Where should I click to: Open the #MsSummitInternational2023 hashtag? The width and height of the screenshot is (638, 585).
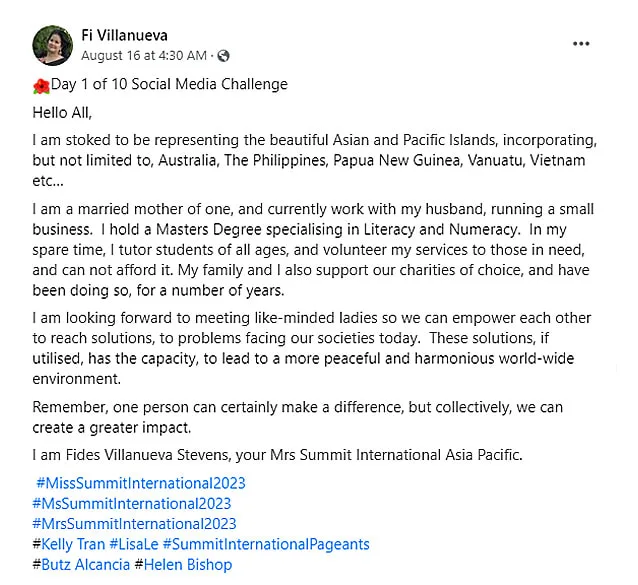(132, 504)
